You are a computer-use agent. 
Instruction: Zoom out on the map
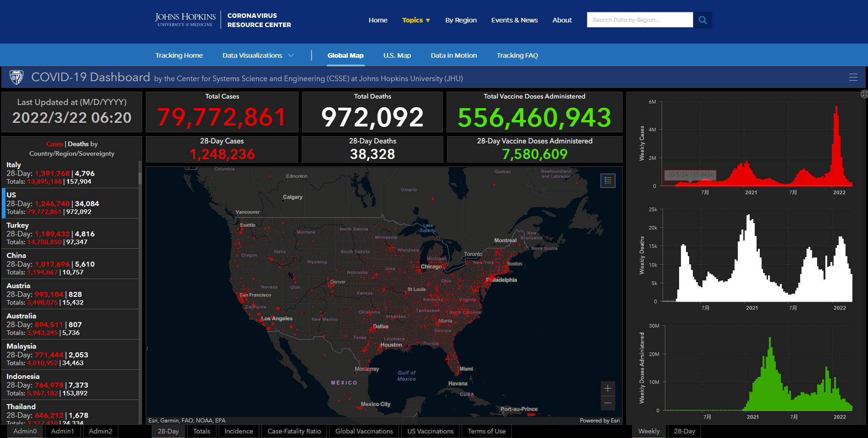coord(608,403)
